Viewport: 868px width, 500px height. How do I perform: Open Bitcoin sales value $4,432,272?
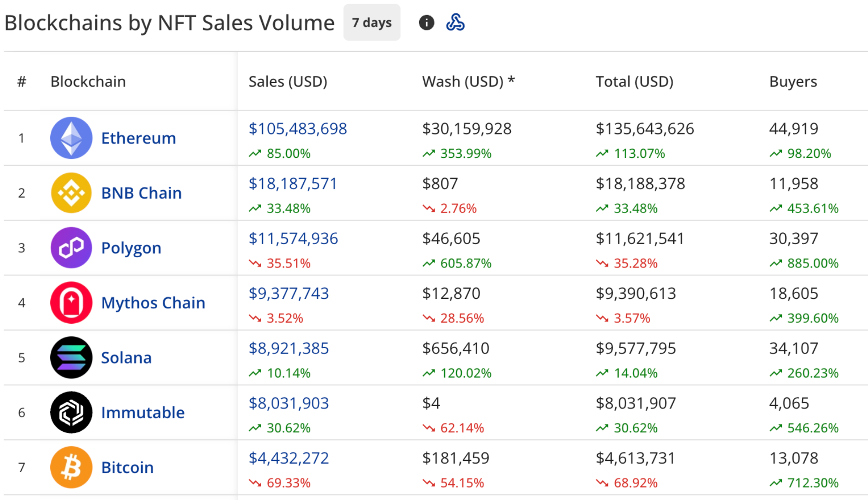click(x=289, y=458)
